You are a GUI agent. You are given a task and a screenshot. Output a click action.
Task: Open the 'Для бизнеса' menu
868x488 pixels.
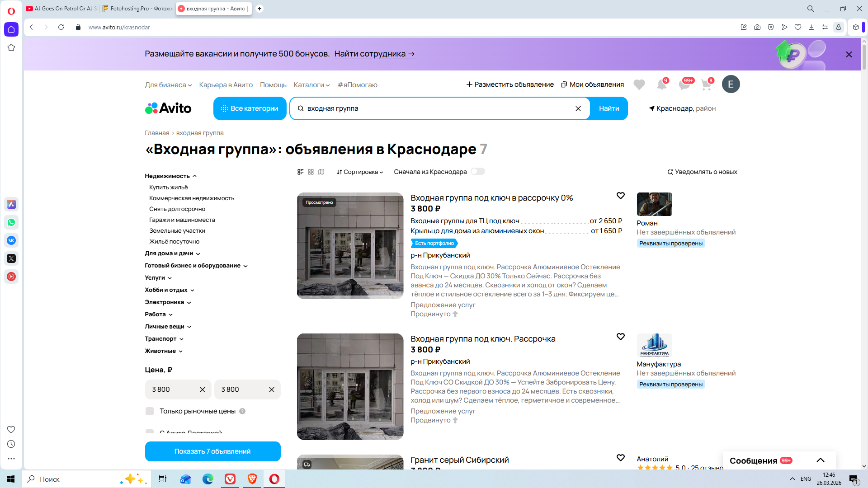tap(168, 85)
